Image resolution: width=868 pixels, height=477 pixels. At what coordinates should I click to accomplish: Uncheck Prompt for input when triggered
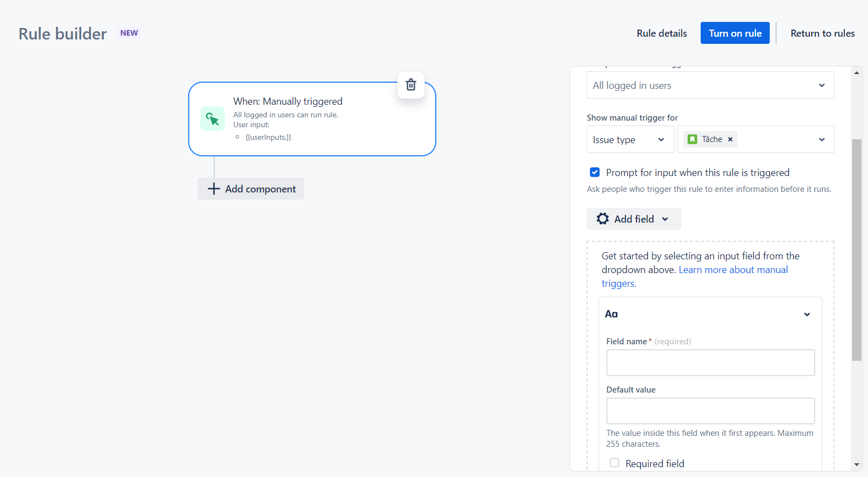pyautogui.click(x=595, y=172)
